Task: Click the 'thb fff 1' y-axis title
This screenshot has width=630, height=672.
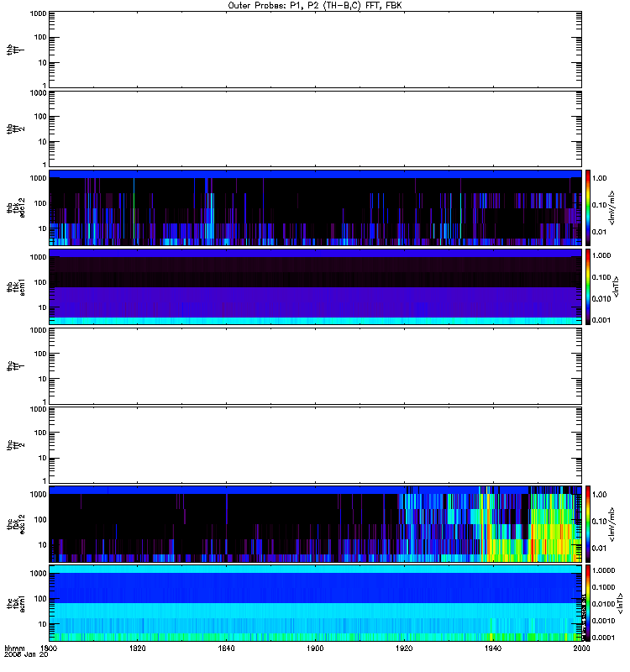Action: click(15, 50)
